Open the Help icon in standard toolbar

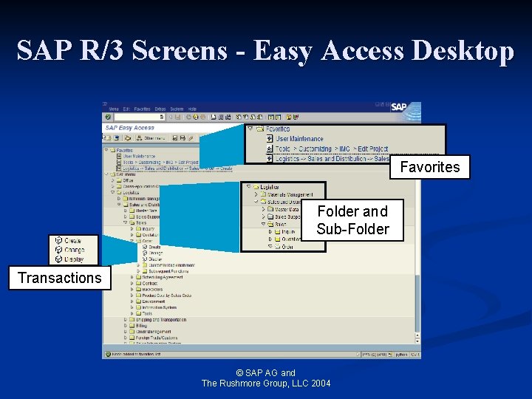pyautogui.click(x=288, y=117)
